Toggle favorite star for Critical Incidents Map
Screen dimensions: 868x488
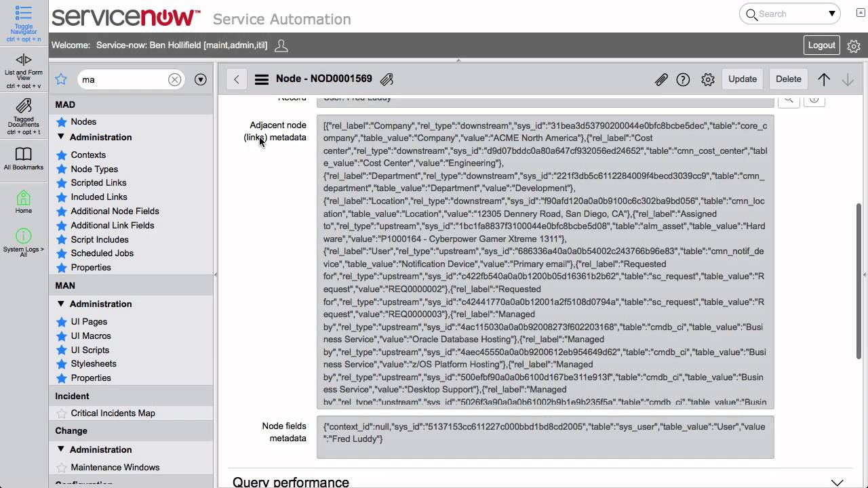[x=62, y=413]
